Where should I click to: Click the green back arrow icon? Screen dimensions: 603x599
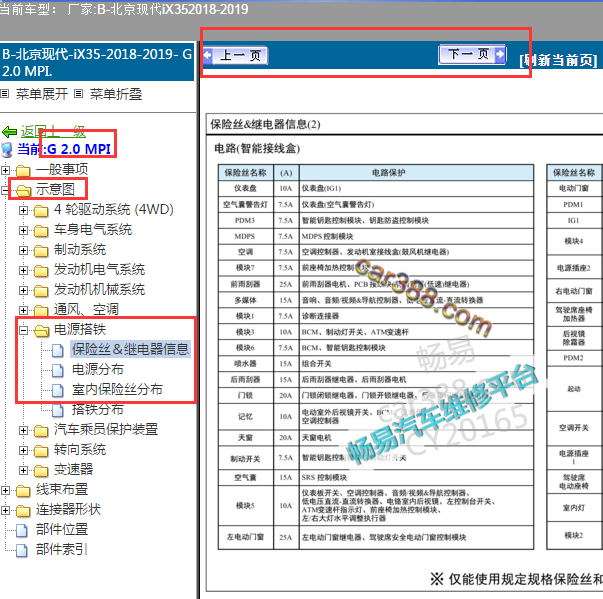[x=9, y=132]
